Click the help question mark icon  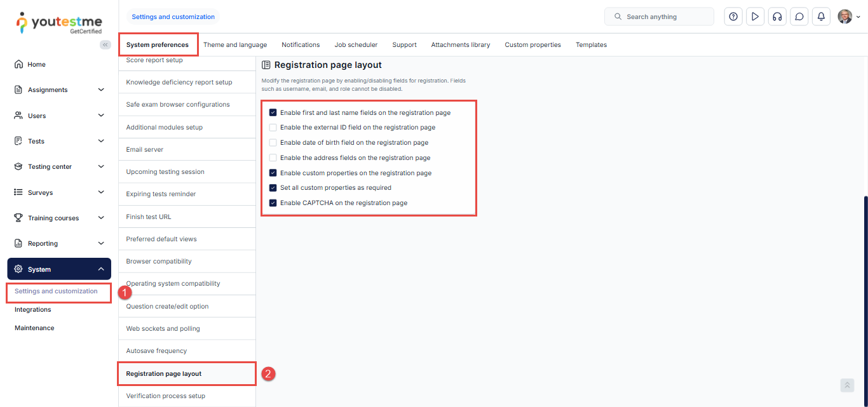tap(733, 17)
